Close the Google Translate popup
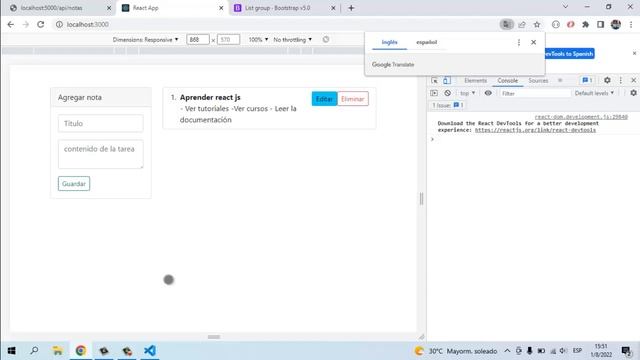The width and height of the screenshot is (640, 360). 533,42
